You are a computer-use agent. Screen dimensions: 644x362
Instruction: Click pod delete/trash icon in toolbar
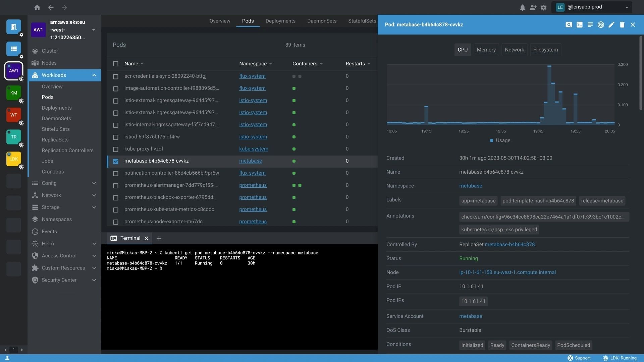pyautogui.click(x=622, y=24)
